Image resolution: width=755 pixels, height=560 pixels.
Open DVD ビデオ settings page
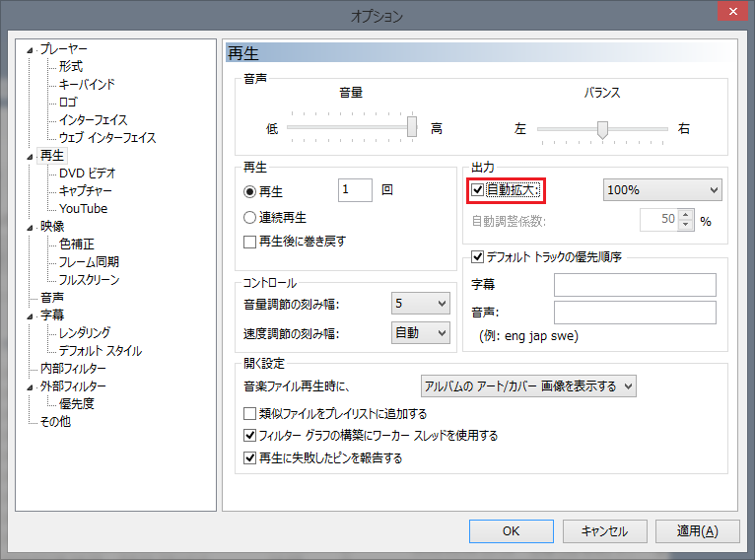click(87, 173)
